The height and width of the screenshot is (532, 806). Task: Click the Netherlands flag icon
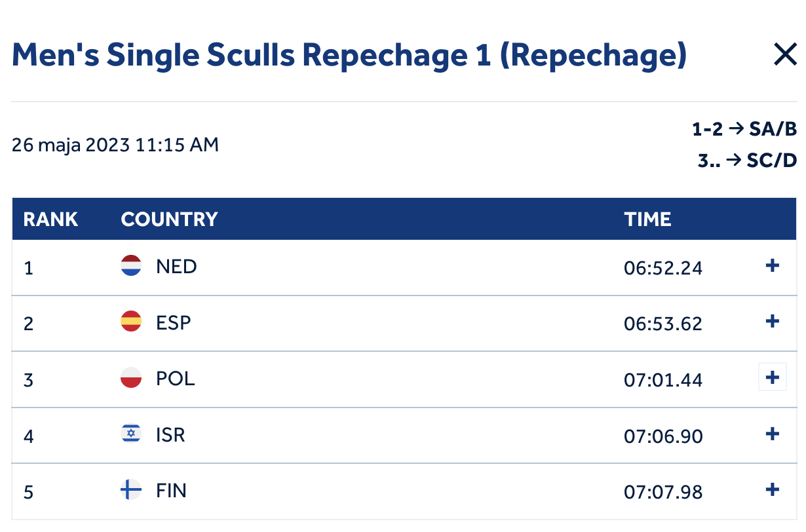131,265
